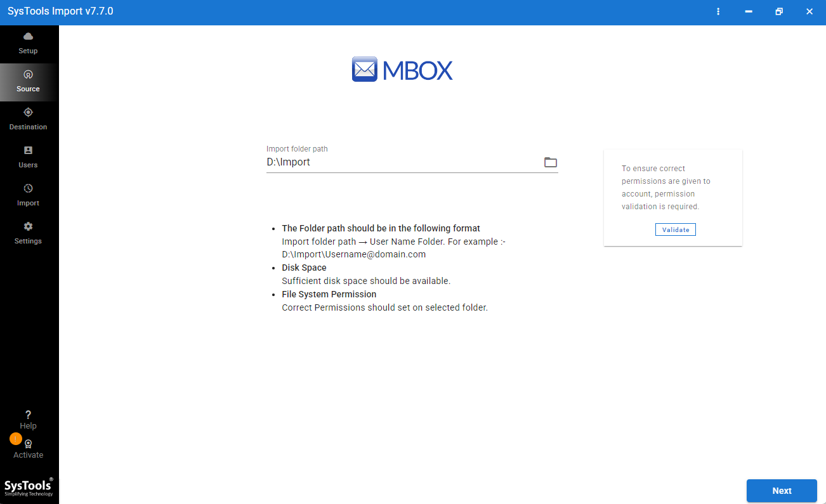The height and width of the screenshot is (504, 826).
Task: Validate folder permissions
Action: coord(675,229)
